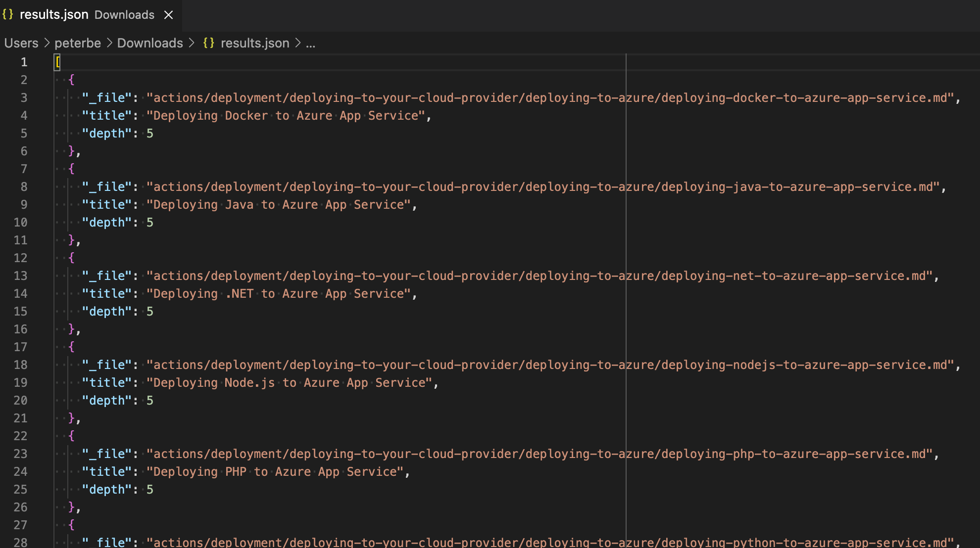The height and width of the screenshot is (548, 980).
Task: Click the results.json breadcrumb item
Action: pyautogui.click(x=255, y=43)
